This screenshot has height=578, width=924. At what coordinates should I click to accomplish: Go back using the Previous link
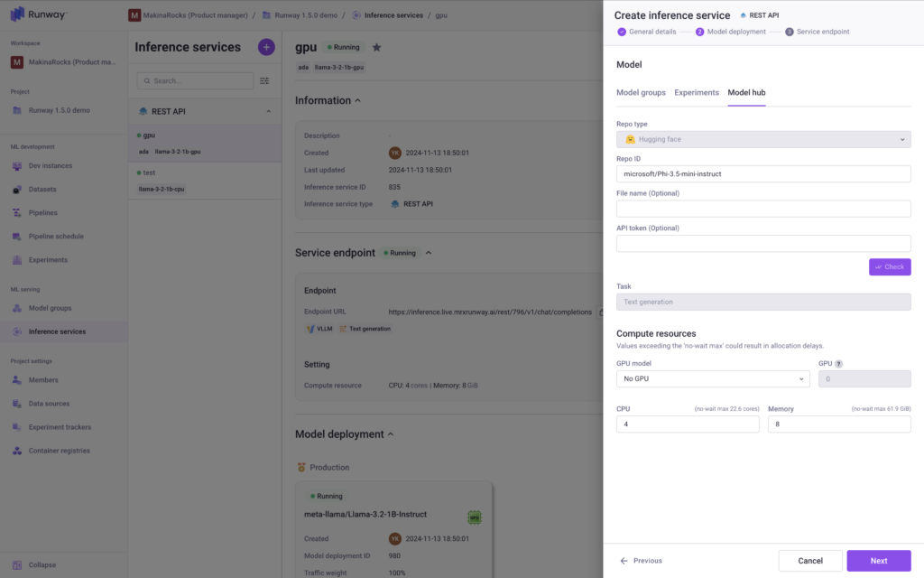(x=641, y=561)
